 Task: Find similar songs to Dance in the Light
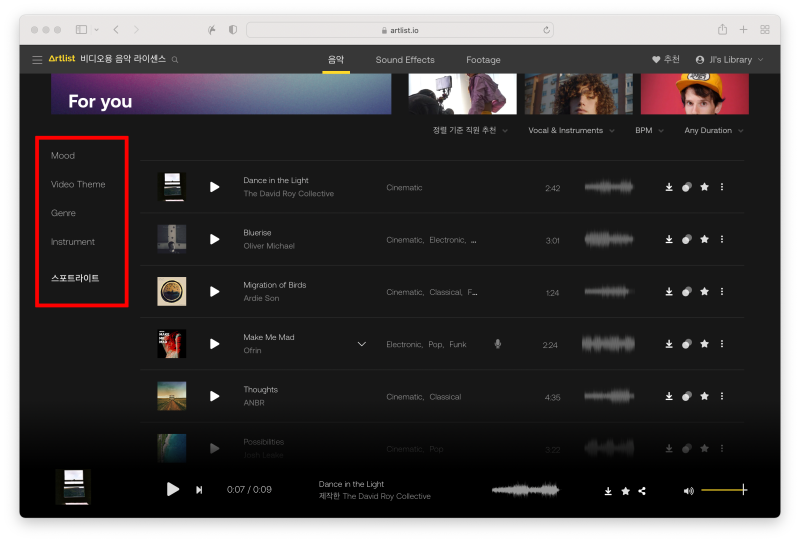(687, 187)
